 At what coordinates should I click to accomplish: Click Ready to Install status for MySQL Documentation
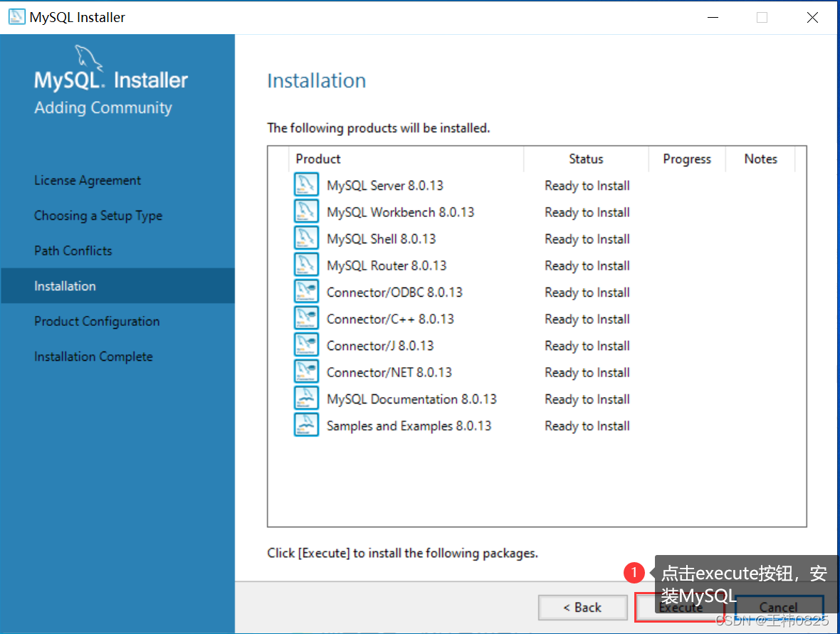point(587,400)
